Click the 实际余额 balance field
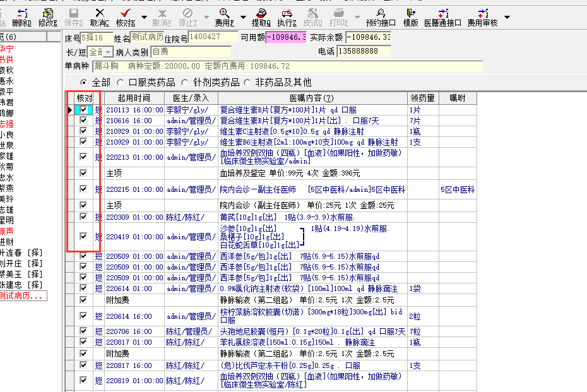The width and height of the screenshot is (587, 392). [x=369, y=37]
